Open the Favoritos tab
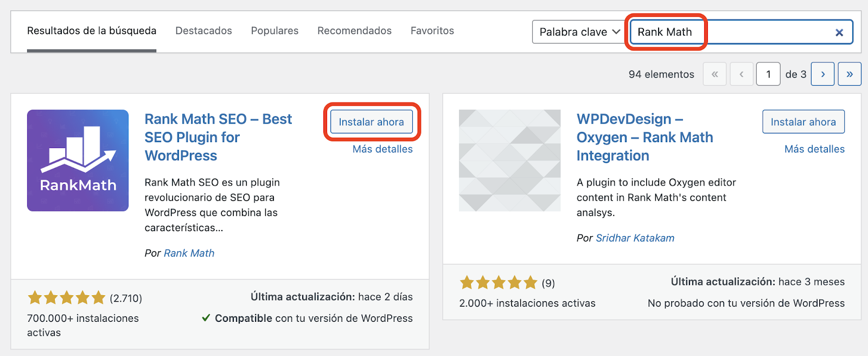 [x=432, y=31]
